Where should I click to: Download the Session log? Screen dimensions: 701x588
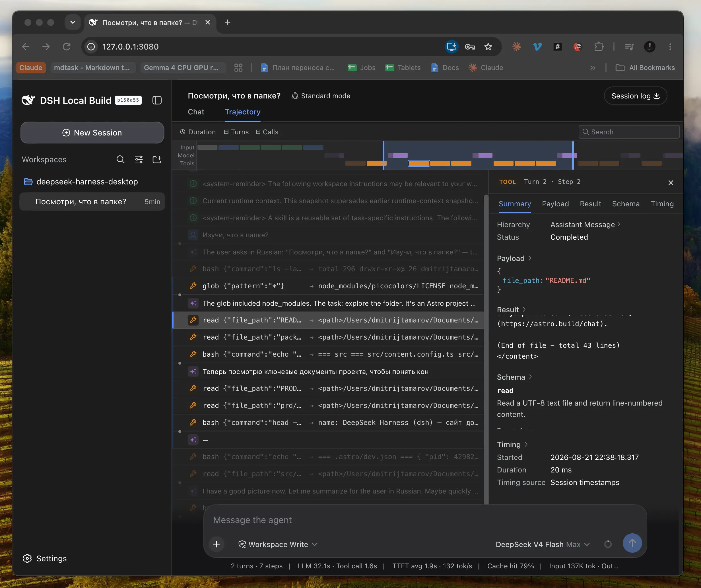coord(635,96)
